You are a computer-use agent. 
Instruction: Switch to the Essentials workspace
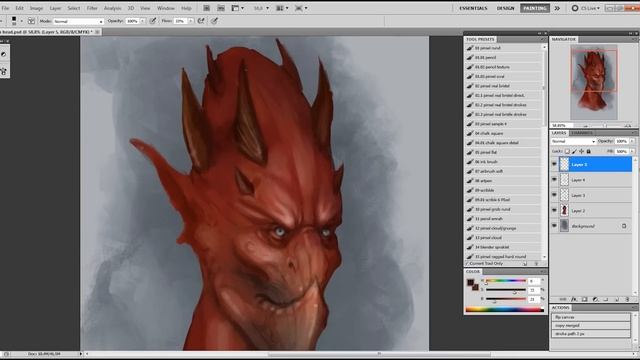click(473, 8)
